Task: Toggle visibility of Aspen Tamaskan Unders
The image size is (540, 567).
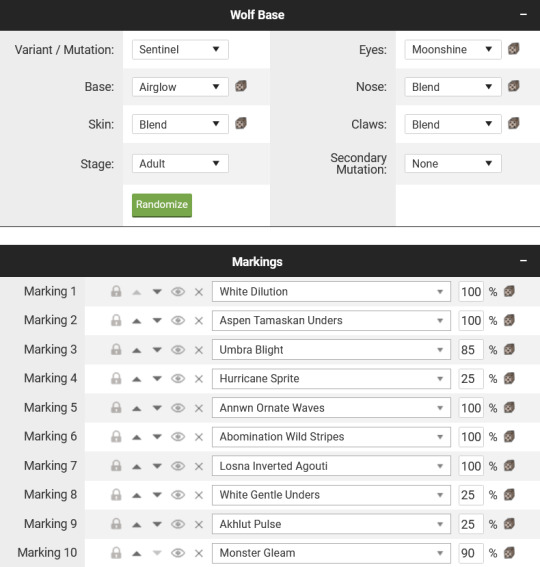Action: tap(178, 321)
